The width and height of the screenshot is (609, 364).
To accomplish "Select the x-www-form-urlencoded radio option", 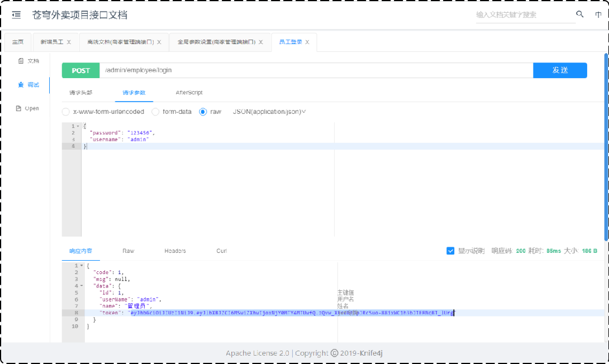I will tap(66, 112).
